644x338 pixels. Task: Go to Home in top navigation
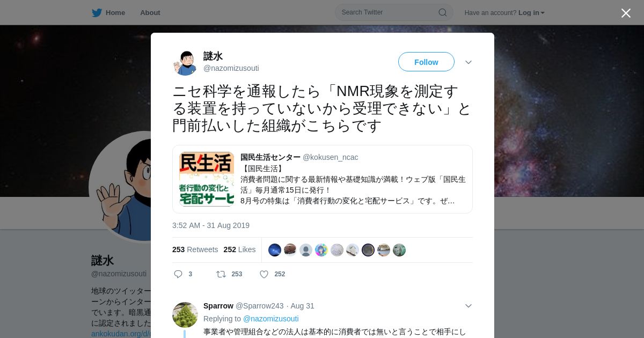tap(115, 13)
